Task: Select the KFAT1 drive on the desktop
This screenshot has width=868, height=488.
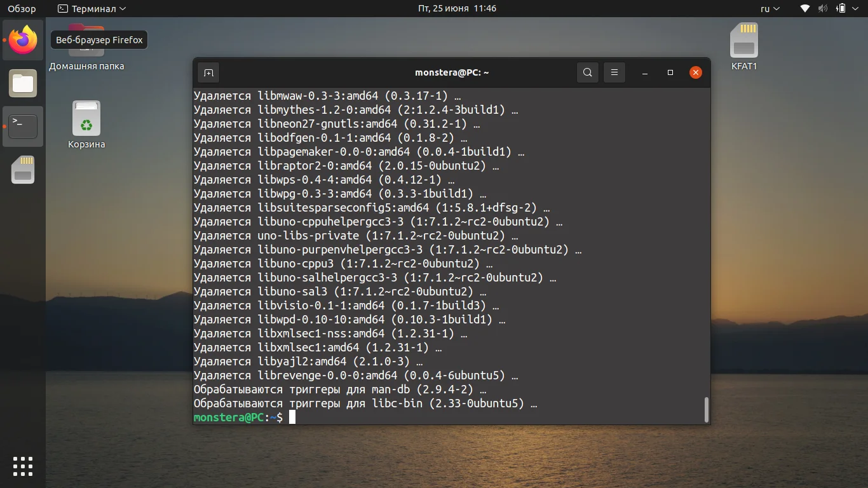Action: (744, 47)
